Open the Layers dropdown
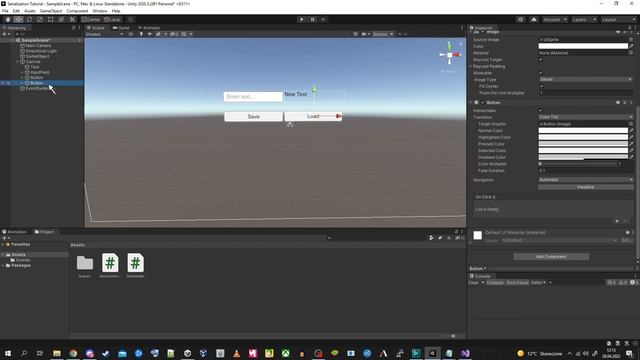 tap(584, 20)
